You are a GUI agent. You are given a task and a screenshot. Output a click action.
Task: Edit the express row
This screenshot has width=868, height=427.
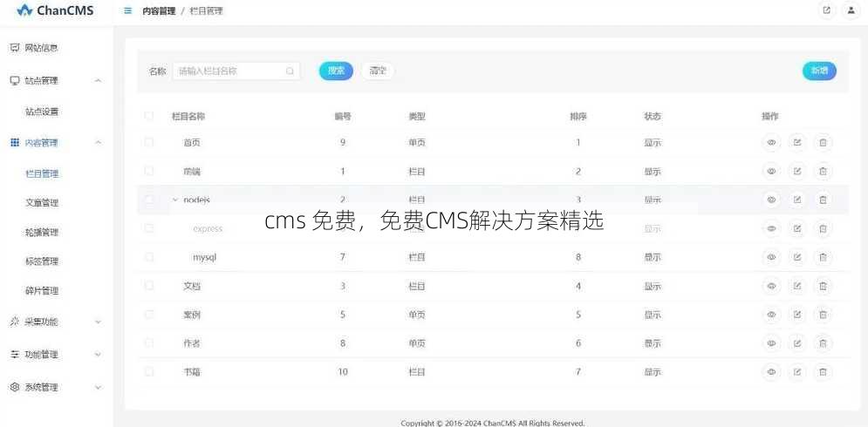click(x=797, y=228)
